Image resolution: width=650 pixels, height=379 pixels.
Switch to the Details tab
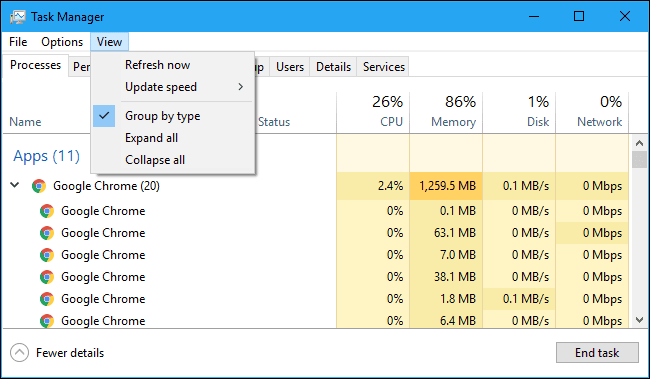333,67
